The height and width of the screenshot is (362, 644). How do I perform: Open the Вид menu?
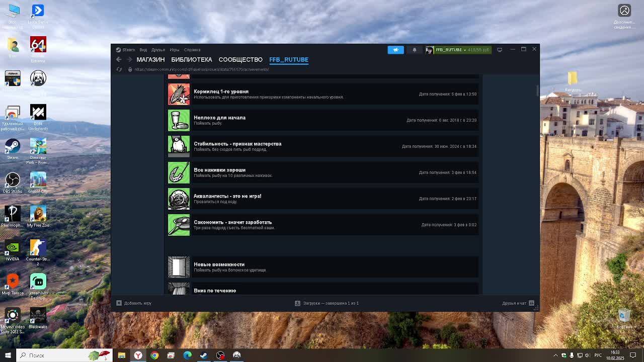click(x=143, y=50)
